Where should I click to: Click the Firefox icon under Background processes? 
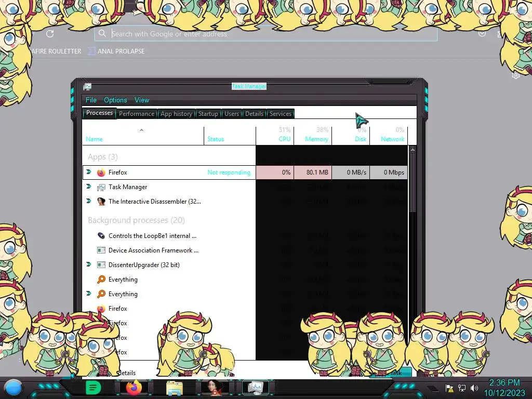click(101, 309)
